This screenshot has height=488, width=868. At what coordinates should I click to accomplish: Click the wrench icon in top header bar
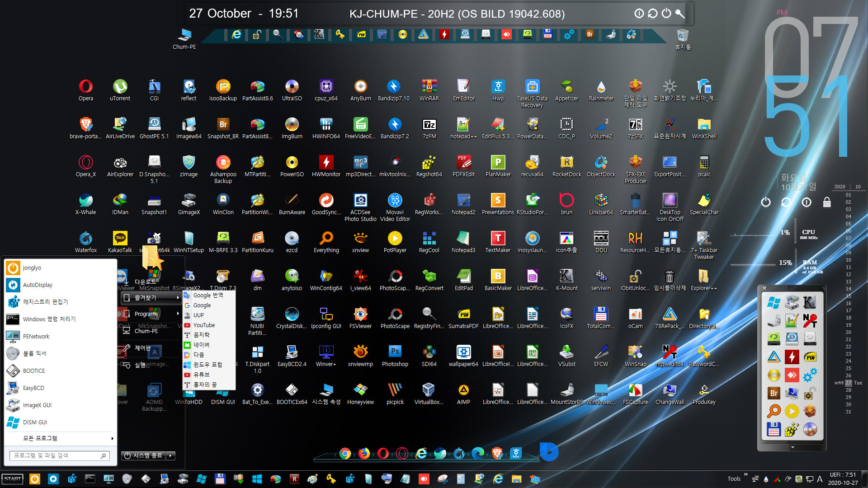click(680, 14)
